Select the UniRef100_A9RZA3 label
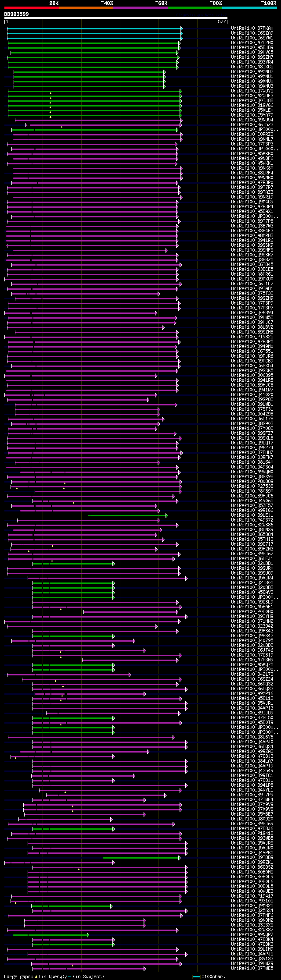Image resolution: width=281 pixels, height=980 pixels. click(252, 751)
